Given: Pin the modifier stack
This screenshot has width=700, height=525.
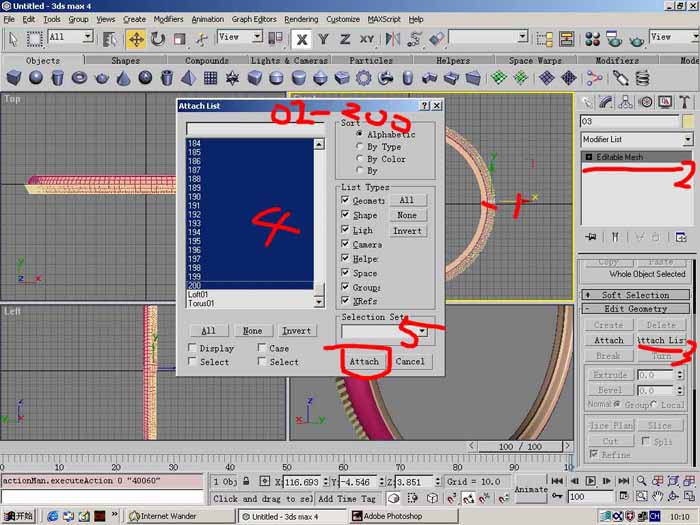Looking at the screenshot, I should click(591, 237).
